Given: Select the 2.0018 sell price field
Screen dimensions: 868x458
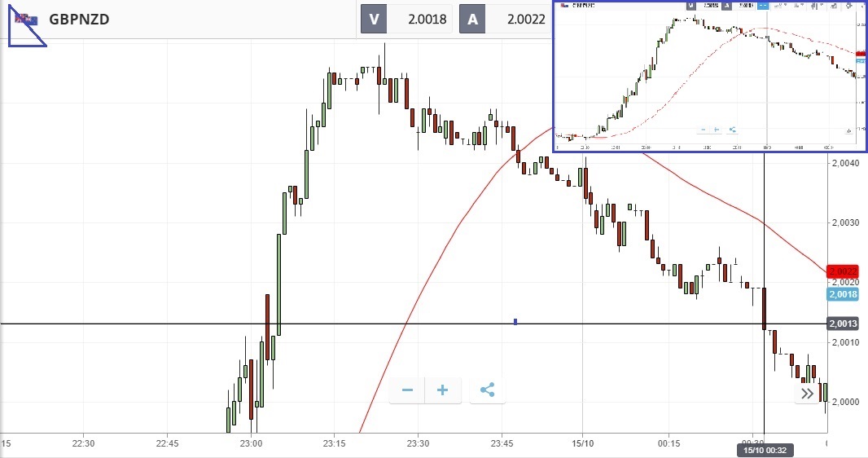Looking at the screenshot, I should (x=420, y=20).
